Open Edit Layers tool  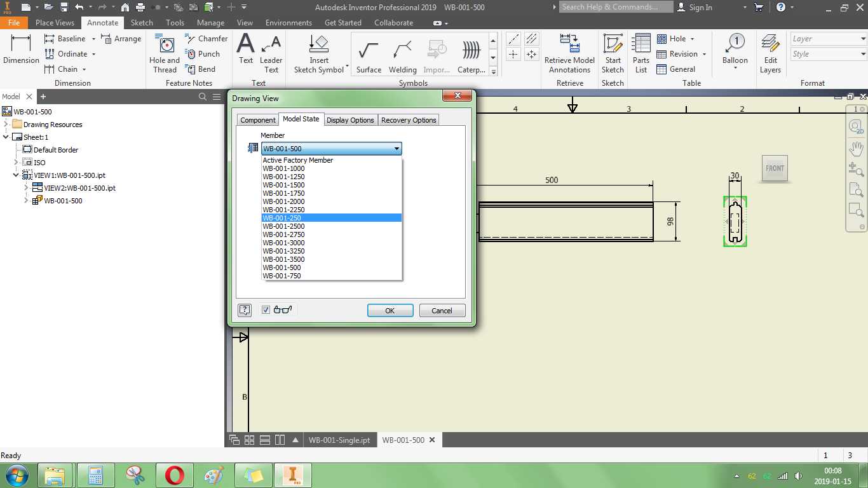[770, 54]
